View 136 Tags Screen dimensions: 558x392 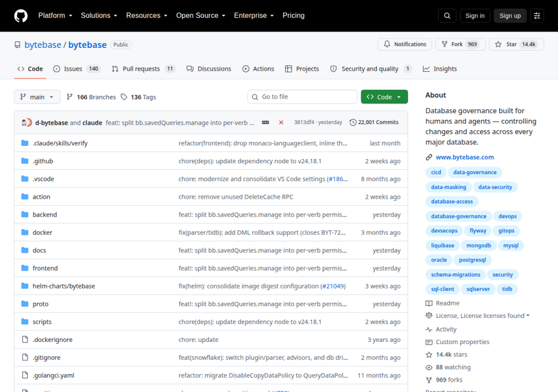tap(138, 97)
